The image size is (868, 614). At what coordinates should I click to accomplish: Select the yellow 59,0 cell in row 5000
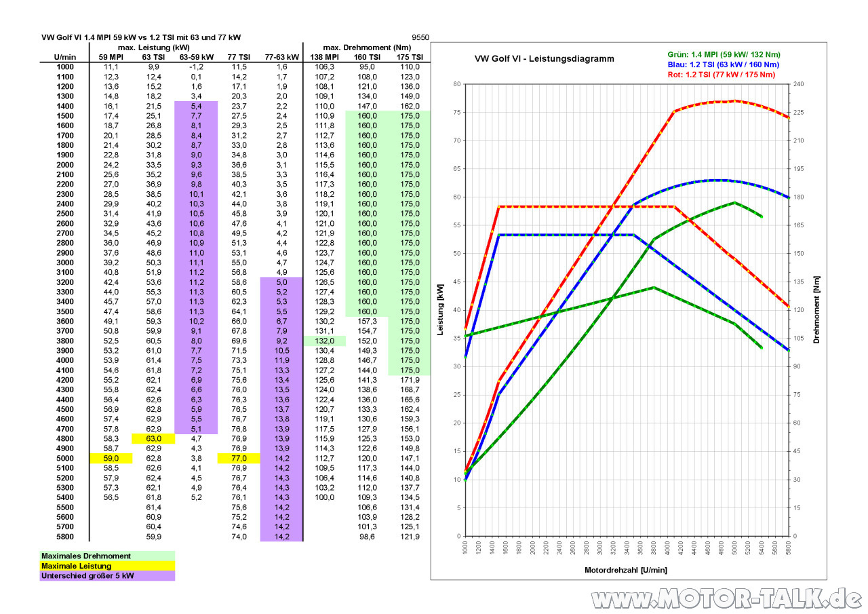[111, 459]
